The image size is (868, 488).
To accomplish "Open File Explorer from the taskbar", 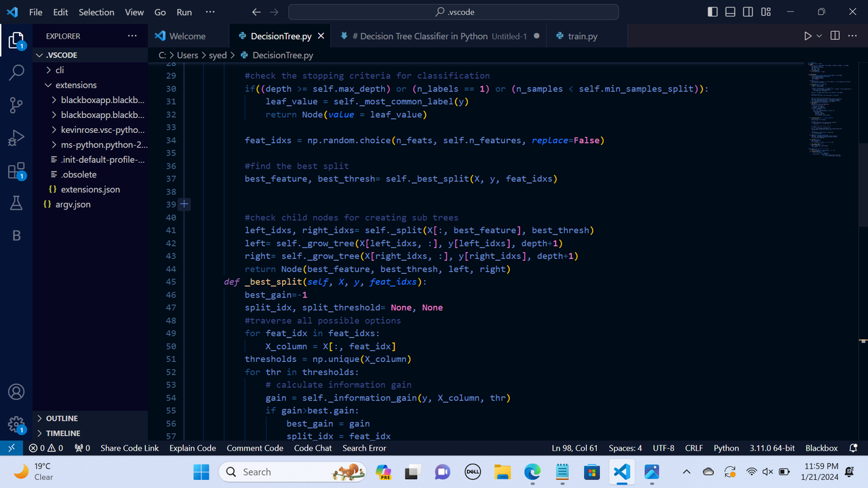I will click(502, 472).
